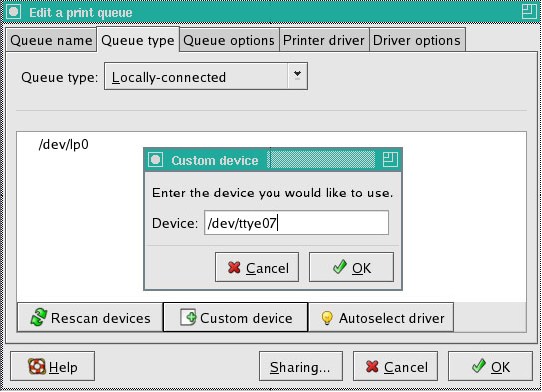Click the Rescan devices button
Image resolution: width=542 pixels, height=392 pixels.
pyautogui.click(x=90, y=317)
